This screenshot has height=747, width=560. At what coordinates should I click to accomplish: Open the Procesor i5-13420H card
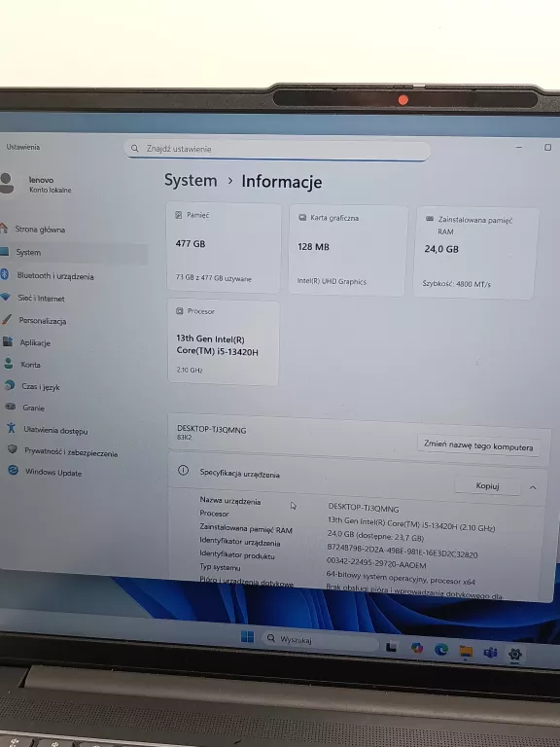pos(224,342)
